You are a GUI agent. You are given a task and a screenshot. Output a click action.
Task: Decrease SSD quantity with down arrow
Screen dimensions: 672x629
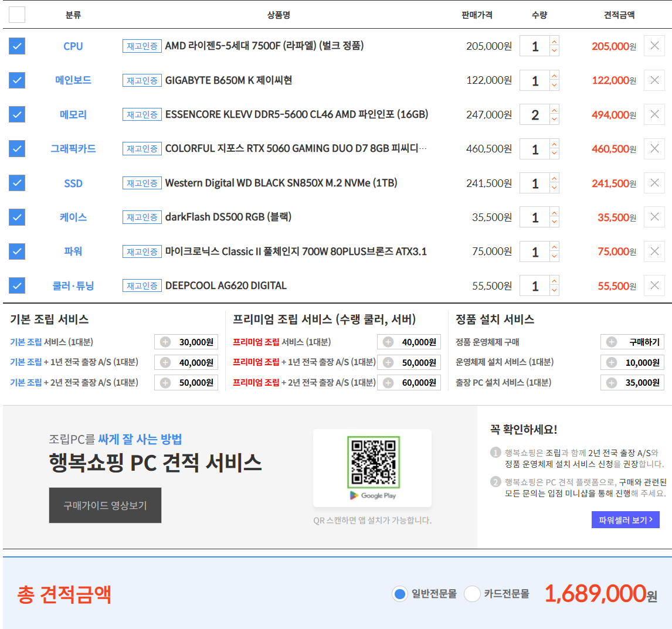point(554,188)
